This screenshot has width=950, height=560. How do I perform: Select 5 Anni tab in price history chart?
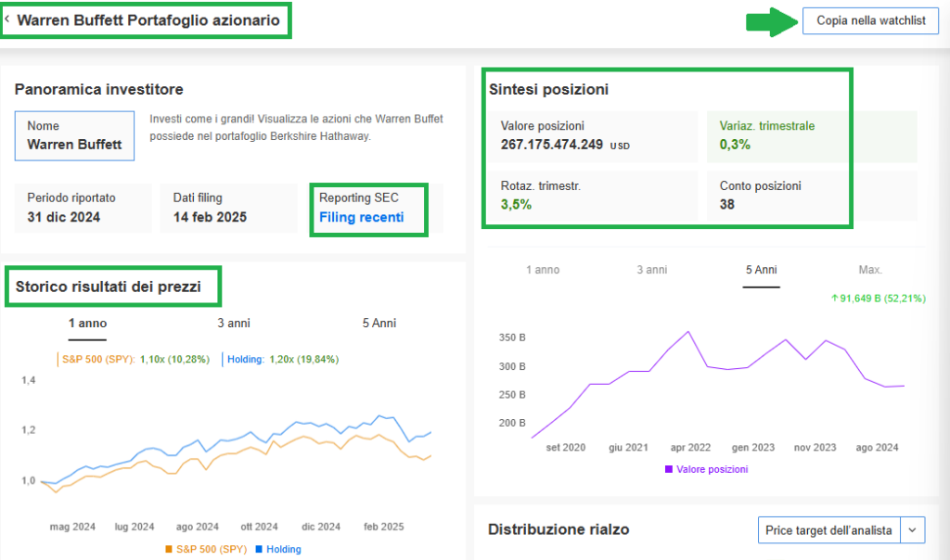pyautogui.click(x=379, y=324)
